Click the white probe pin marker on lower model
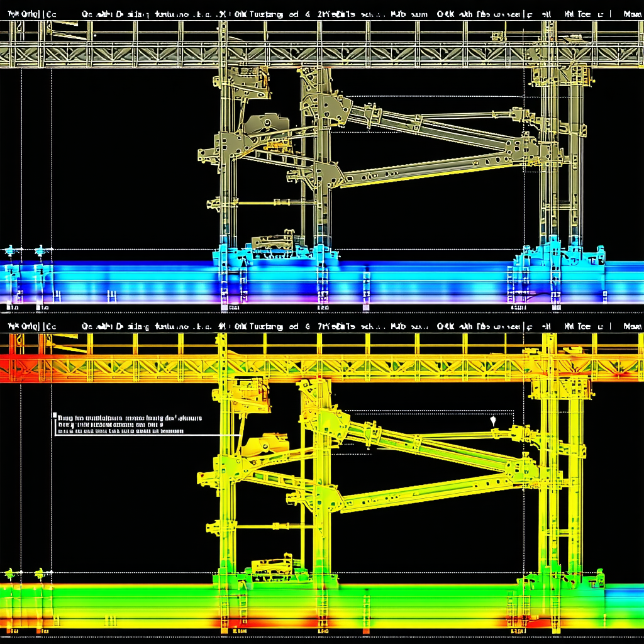The width and height of the screenshot is (644, 644). point(493,421)
